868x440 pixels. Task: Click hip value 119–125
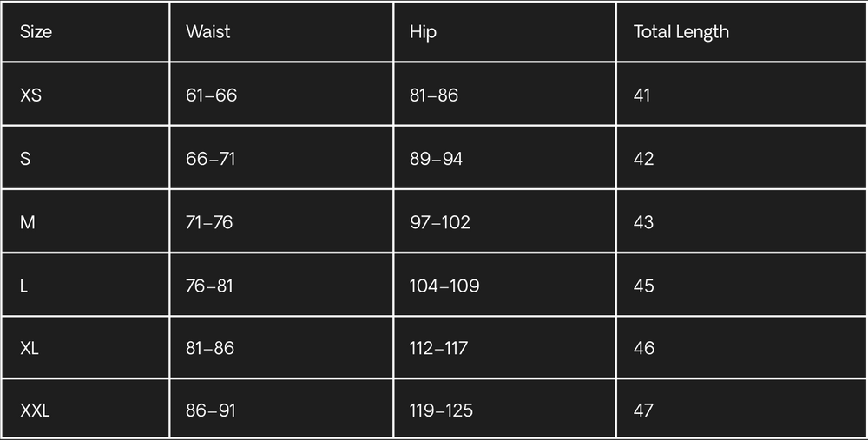441,410
